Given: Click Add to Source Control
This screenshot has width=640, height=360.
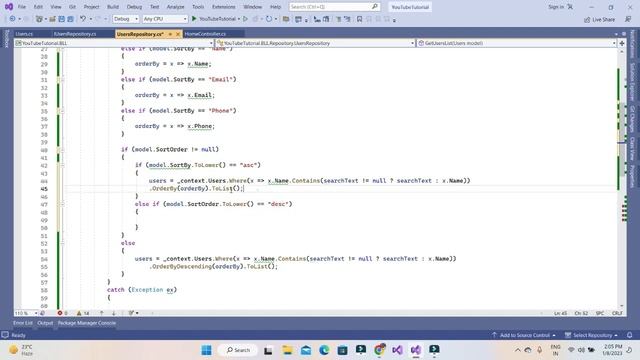Looking at the screenshot, I should pos(524,335).
